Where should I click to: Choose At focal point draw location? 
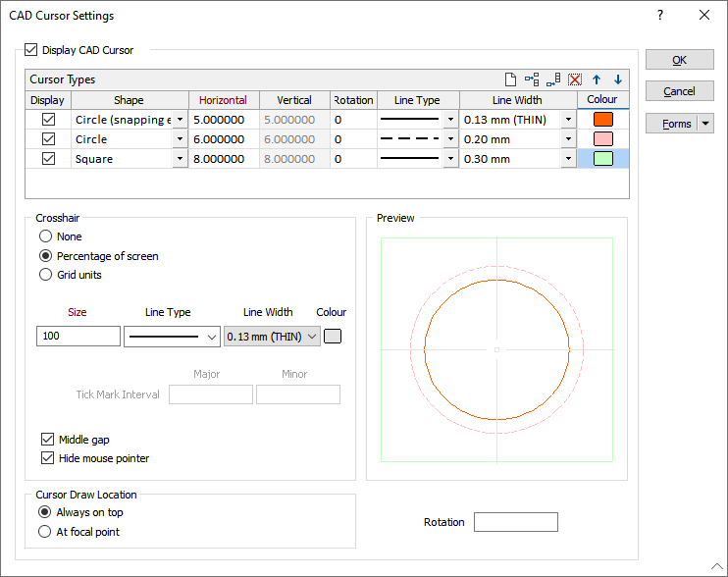coord(44,532)
